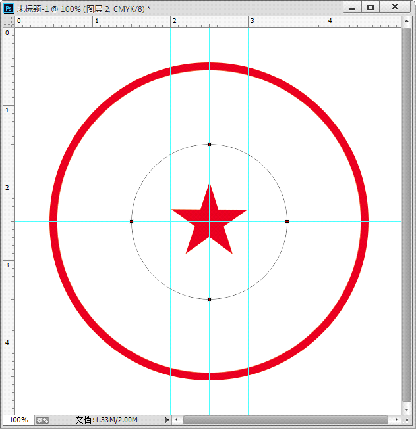Minimize the document window
416x429 pixels.
point(352,7)
